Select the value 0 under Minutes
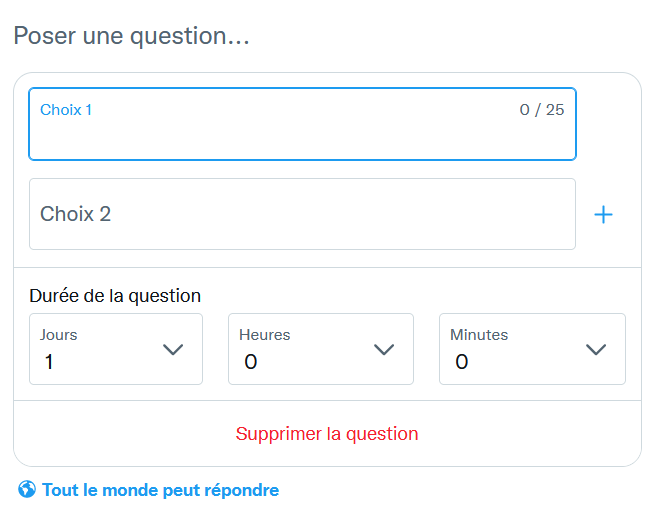Image resolution: width=646 pixels, height=513 pixels. pyautogui.click(x=461, y=363)
